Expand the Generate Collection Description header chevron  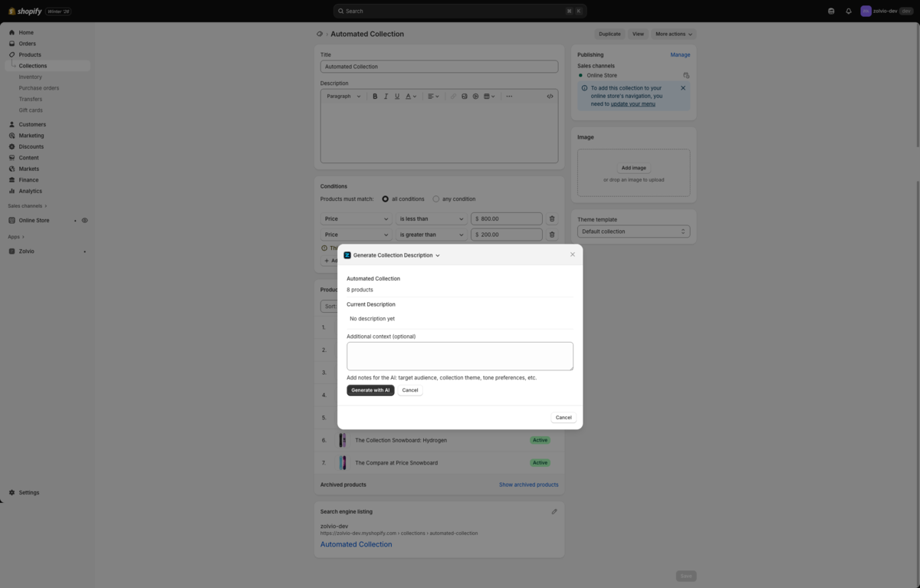(x=437, y=255)
